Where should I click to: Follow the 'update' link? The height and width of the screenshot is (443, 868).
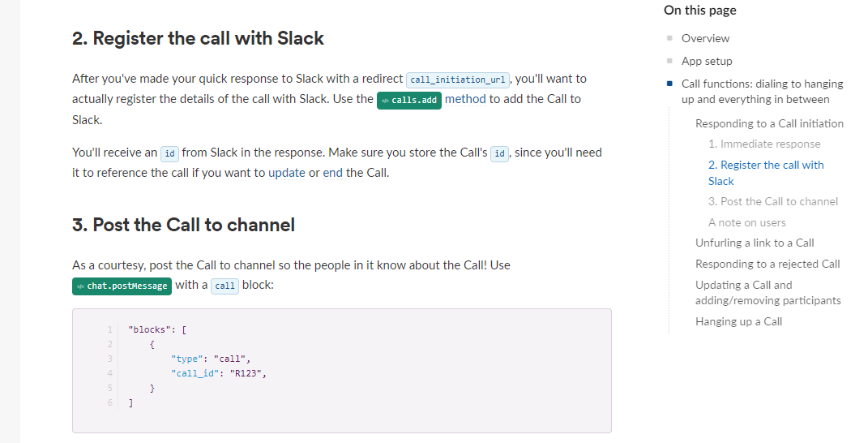[286, 172]
